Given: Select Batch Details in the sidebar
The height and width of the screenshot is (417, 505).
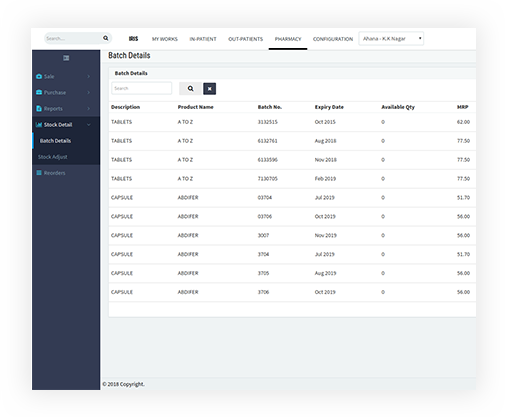Looking at the screenshot, I should pyautogui.click(x=55, y=141).
